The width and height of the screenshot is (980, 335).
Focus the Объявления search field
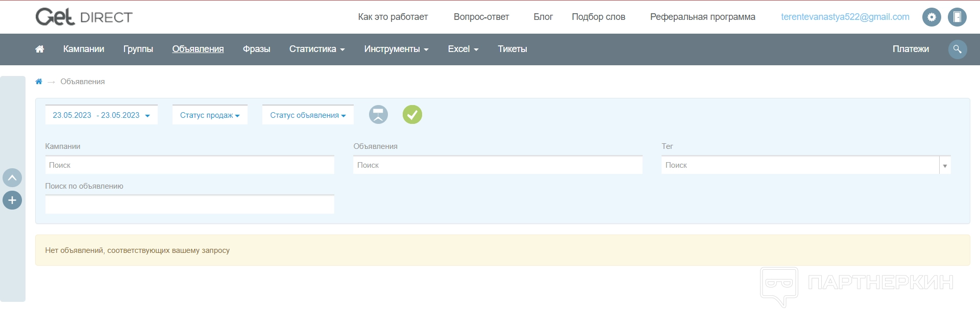pos(498,165)
